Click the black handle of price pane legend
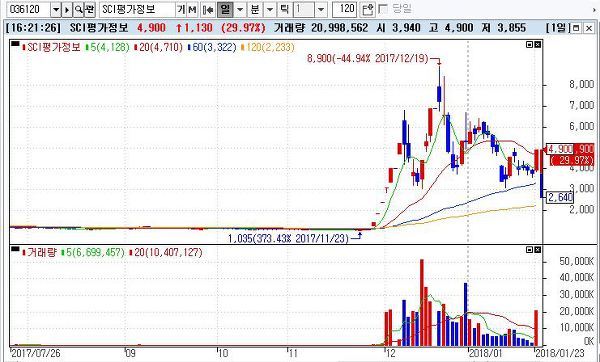600x362 pixels. click(15, 44)
